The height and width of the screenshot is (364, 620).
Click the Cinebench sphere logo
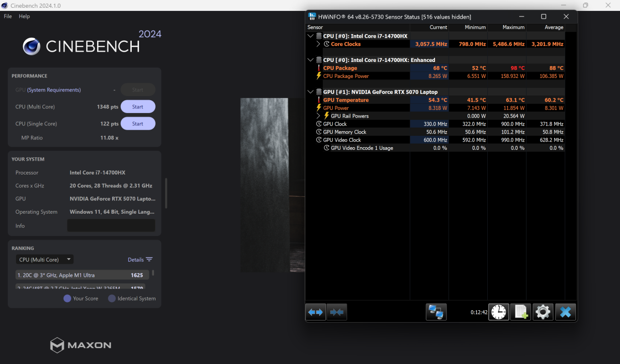tap(32, 46)
